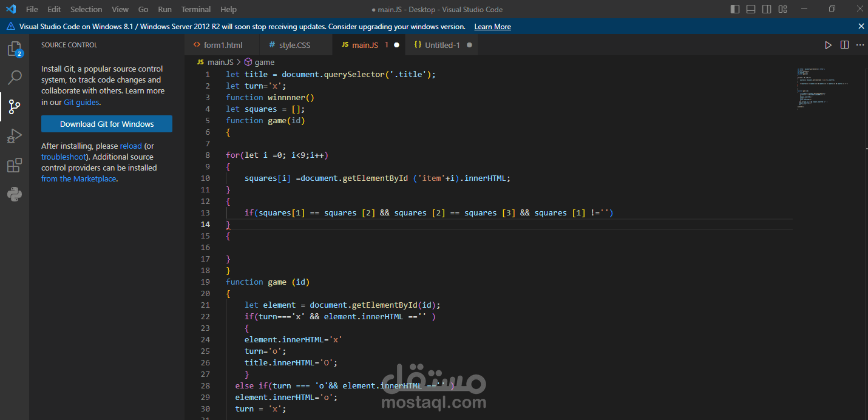Image resolution: width=868 pixels, height=420 pixels.
Task: Open the File menu
Action: click(x=32, y=9)
